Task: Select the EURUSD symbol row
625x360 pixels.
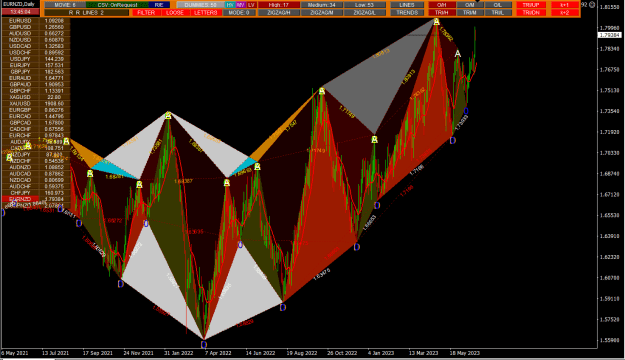Action: pos(36,21)
